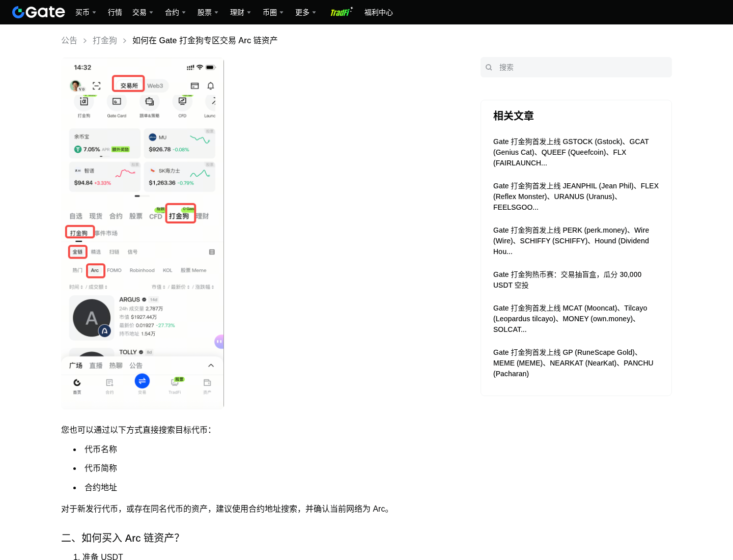Open the GP, MEME, NEARKAT first-listing article
This screenshot has width=733, height=560.
(x=576, y=363)
